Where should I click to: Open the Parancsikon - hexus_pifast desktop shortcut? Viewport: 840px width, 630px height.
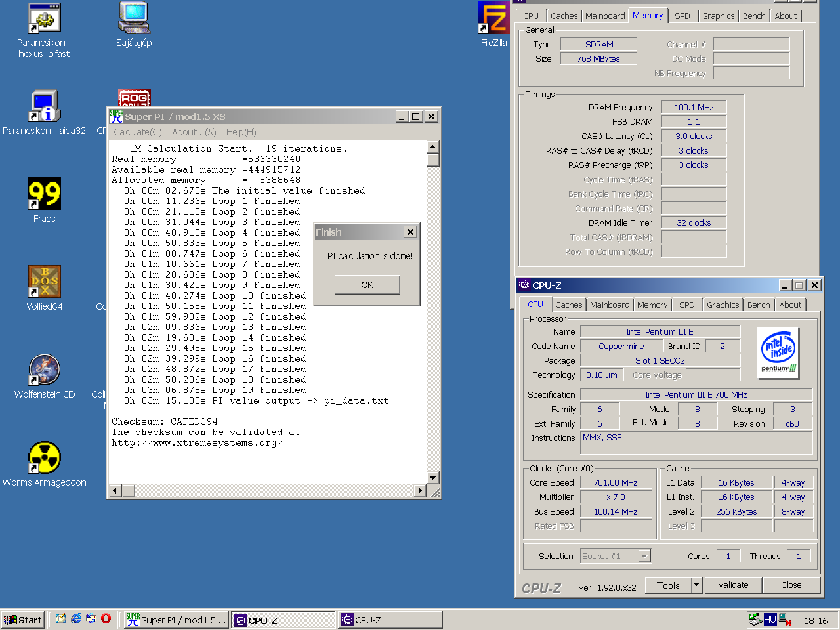(x=44, y=31)
